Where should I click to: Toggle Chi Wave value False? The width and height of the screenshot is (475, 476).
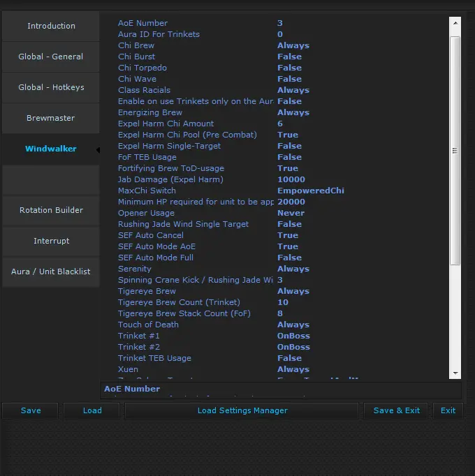click(289, 79)
